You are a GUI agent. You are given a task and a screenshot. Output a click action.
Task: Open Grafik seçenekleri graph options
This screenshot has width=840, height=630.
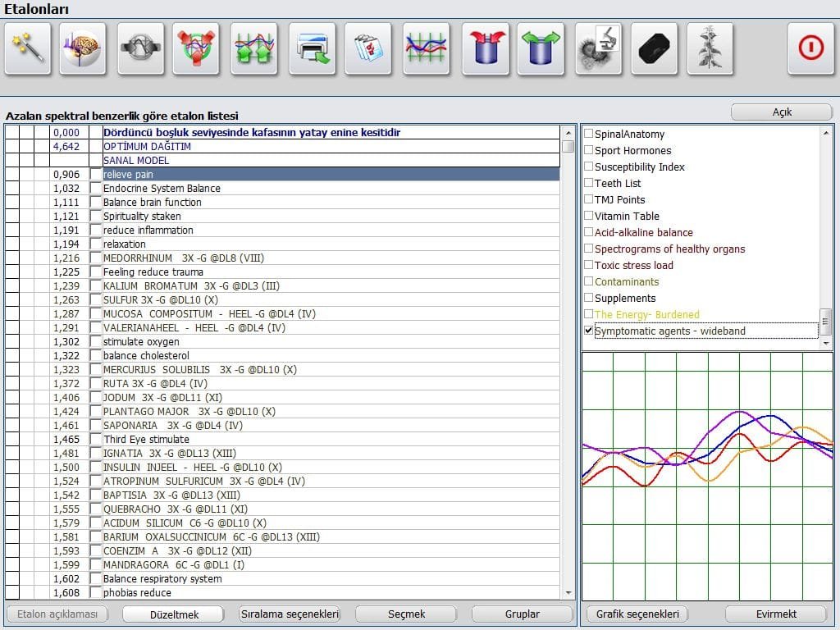(x=636, y=614)
